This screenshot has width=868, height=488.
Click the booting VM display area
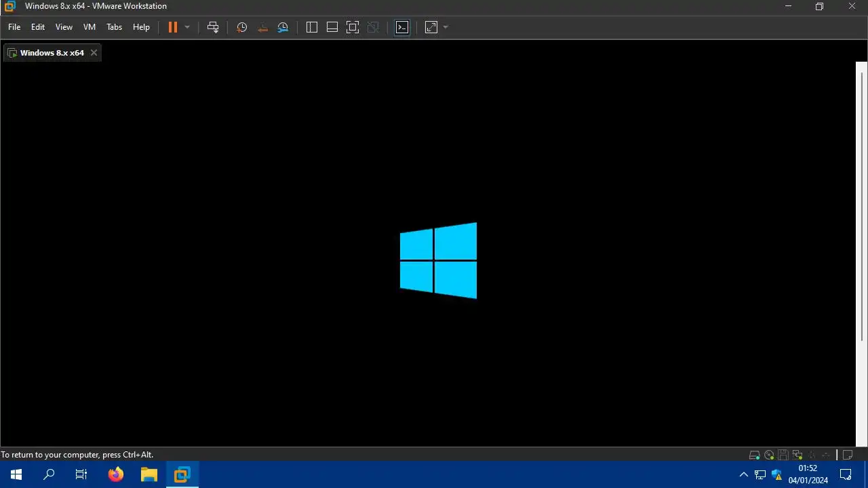427,254
